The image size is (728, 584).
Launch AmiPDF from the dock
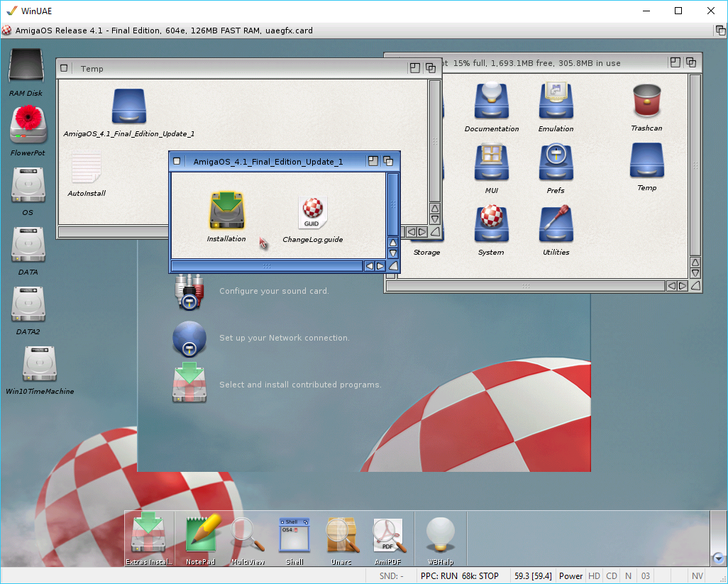coord(389,535)
